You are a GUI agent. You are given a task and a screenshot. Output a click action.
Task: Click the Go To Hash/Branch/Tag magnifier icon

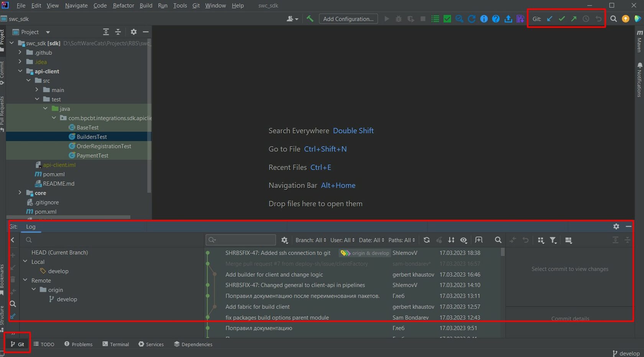point(498,240)
